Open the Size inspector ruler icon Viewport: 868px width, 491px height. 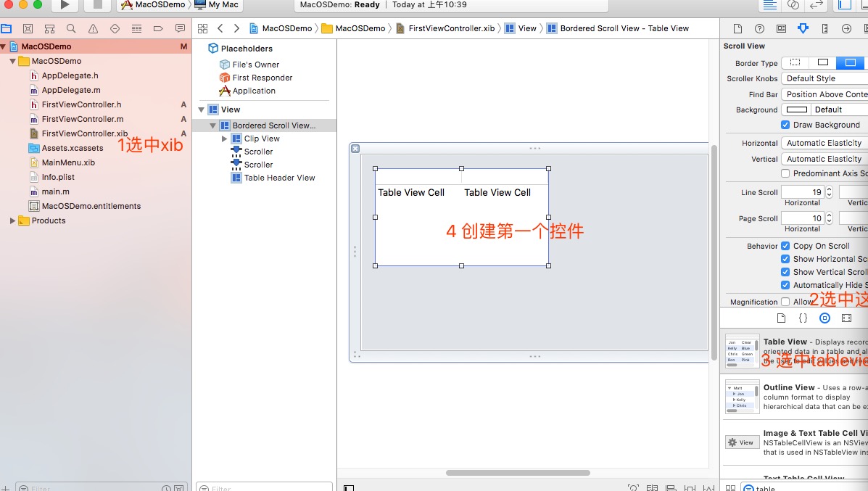pos(824,29)
